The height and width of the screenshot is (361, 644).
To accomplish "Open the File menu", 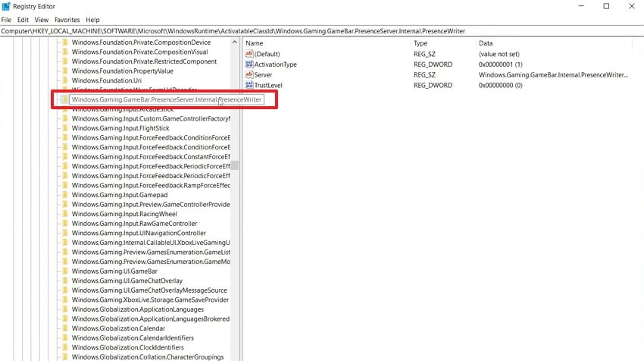I will click(x=6, y=20).
